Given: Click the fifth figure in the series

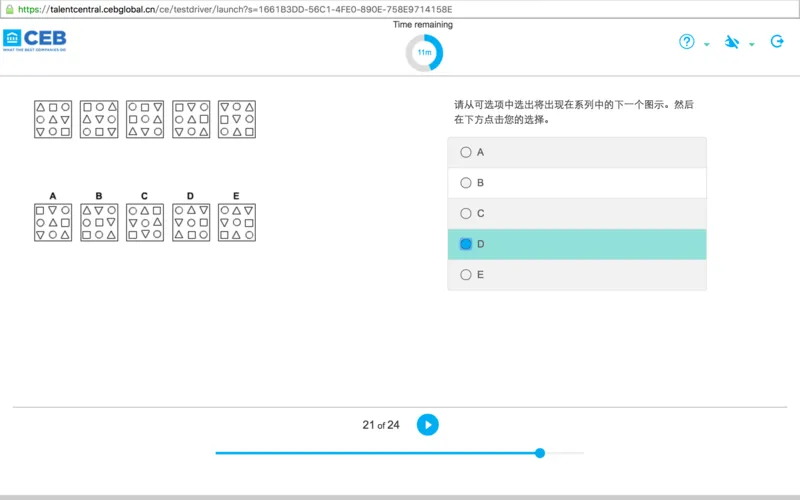Looking at the screenshot, I should (x=237, y=119).
